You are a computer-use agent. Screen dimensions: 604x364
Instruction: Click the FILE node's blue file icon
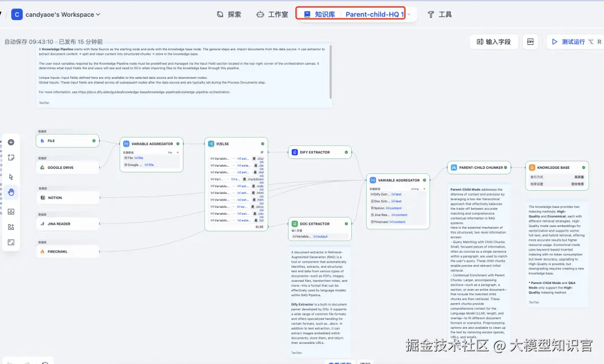[43, 140]
